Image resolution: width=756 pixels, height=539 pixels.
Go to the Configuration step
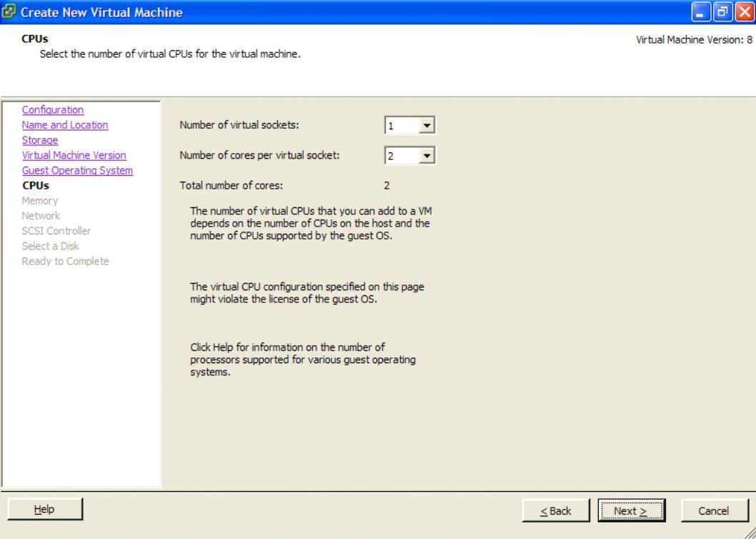[53, 109]
